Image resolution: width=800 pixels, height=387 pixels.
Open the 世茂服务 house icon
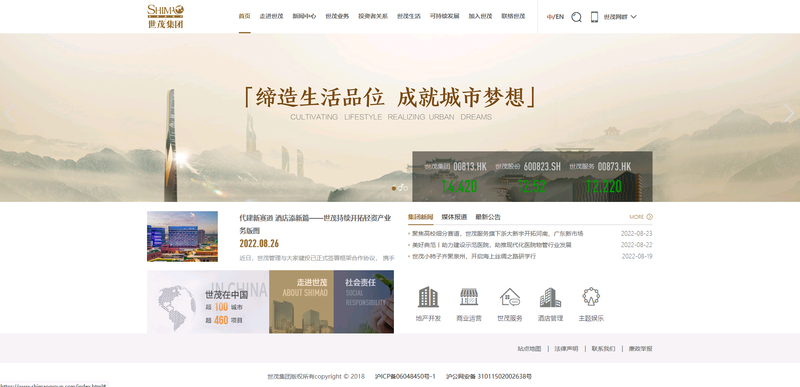[510, 297]
